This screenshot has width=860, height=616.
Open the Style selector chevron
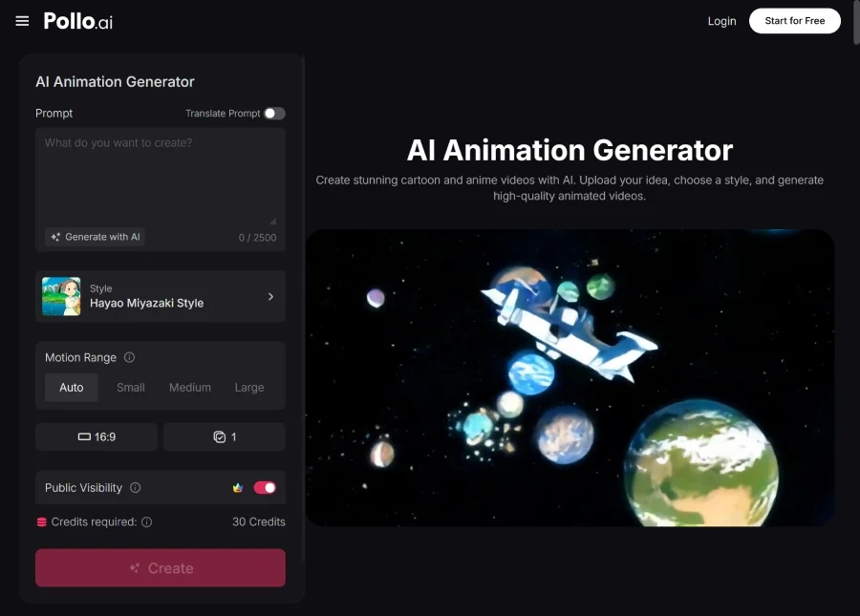pos(270,296)
